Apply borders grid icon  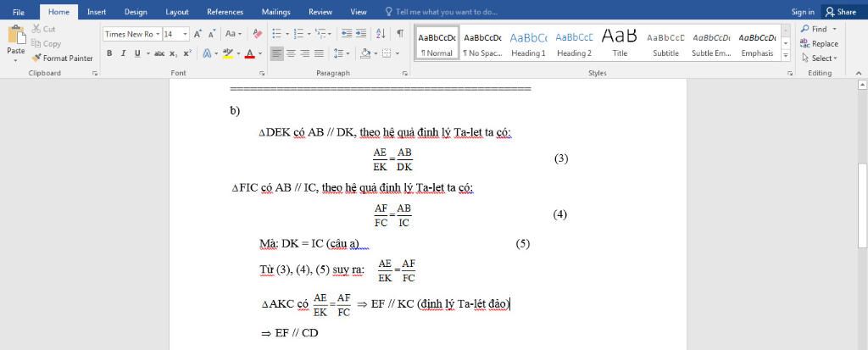click(x=387, y=53)
